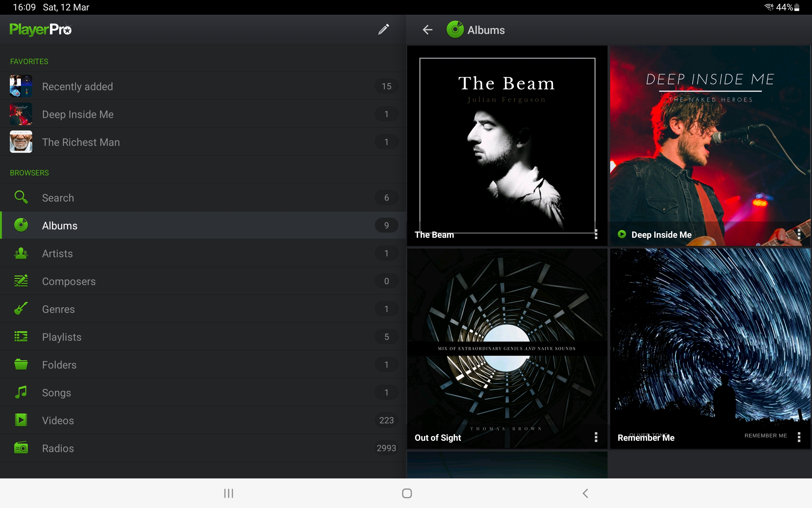The image size is (812, 508).
Task: Open The Richest Man favorite entry
Action: click(x=203, y=142)
